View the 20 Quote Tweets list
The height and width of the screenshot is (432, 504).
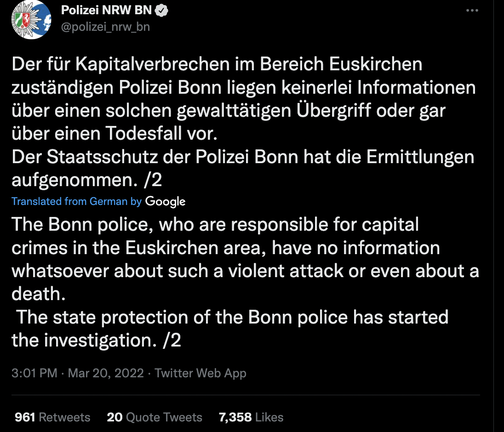click(155, 417)
